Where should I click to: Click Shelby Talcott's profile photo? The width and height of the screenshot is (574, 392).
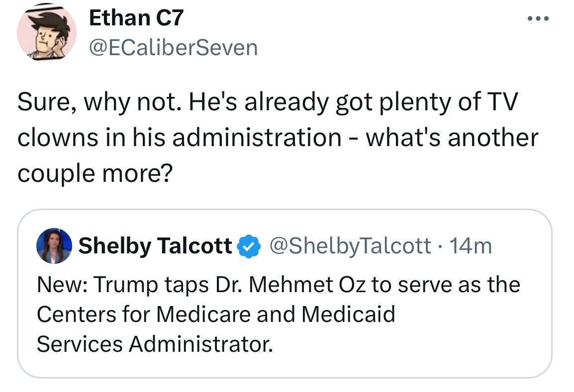[54, 246]
